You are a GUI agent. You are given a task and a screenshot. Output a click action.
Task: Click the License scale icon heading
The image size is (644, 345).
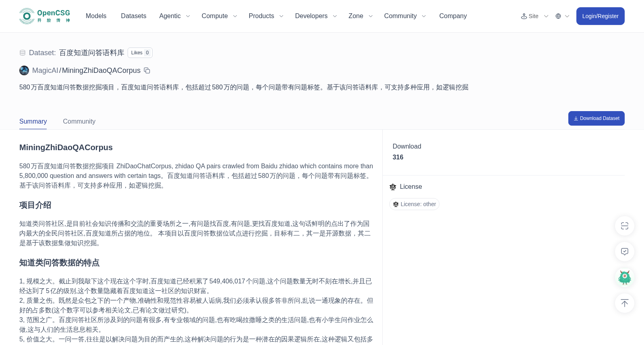pyautogui.click(x=393, y=187)
